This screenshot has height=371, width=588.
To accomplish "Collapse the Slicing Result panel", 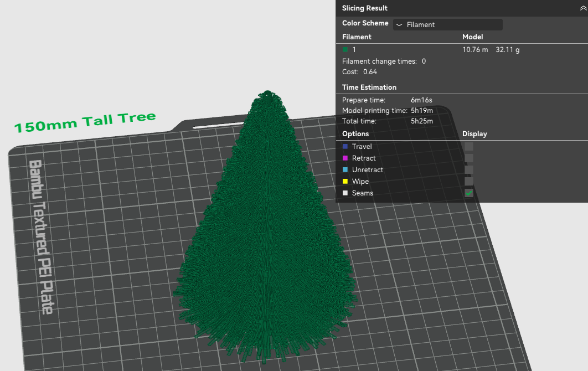I will pos(583,8).
